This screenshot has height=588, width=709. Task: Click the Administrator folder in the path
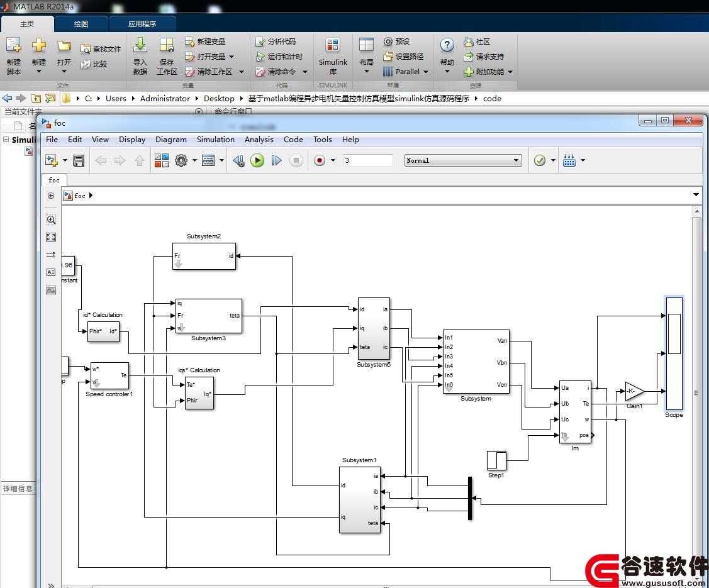pos(165,99)
